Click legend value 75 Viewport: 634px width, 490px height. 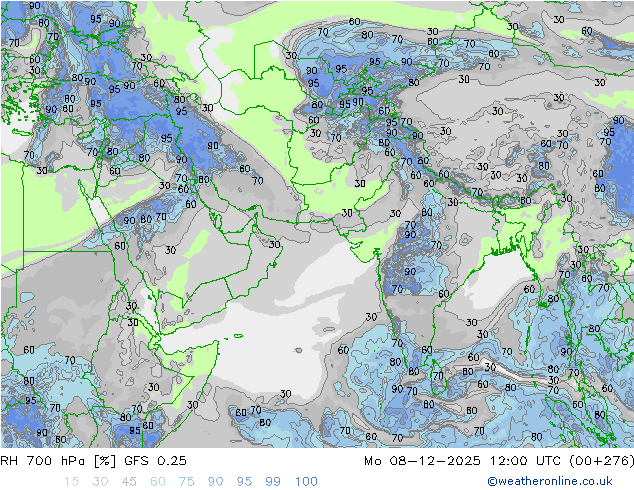pos(187,482)
